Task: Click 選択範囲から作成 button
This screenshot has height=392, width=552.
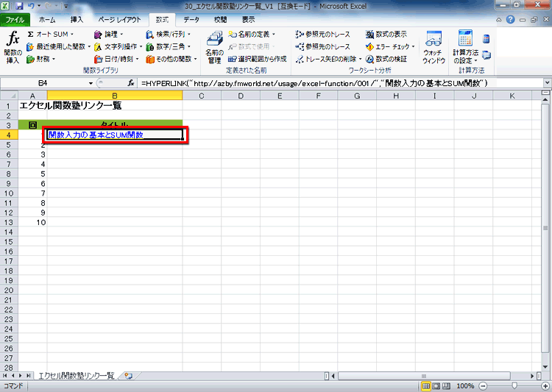Action: [x=258, y=59]
